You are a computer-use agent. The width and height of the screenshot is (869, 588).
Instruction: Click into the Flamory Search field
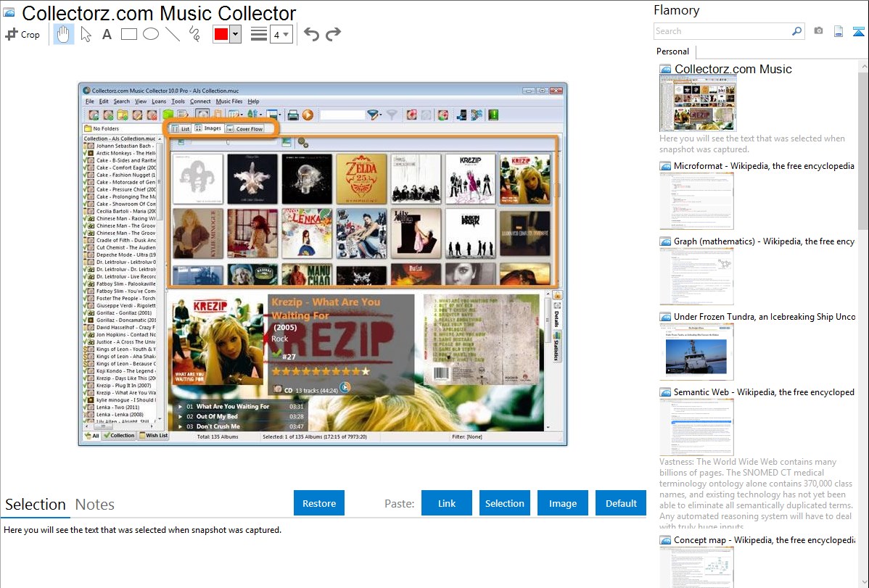722,31
